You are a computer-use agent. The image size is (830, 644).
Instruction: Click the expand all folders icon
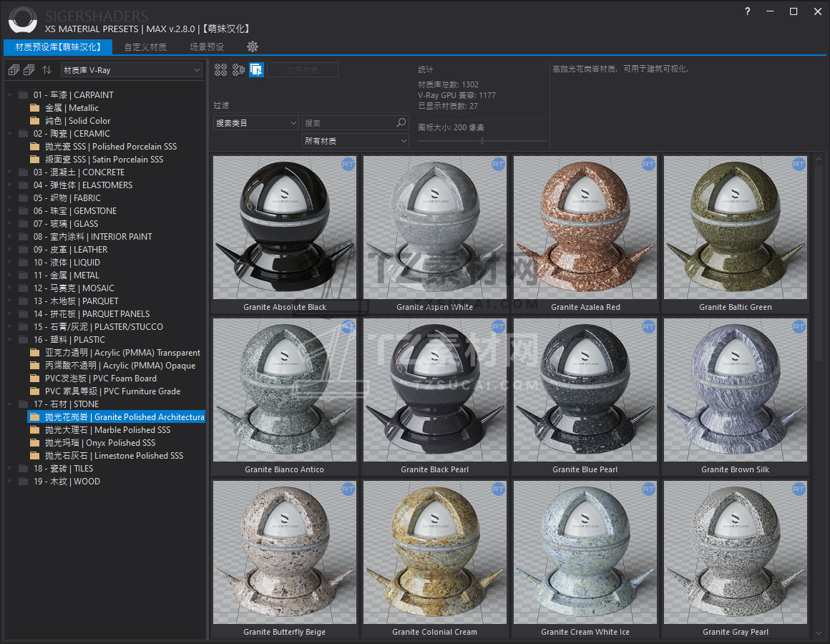point(14,70)
